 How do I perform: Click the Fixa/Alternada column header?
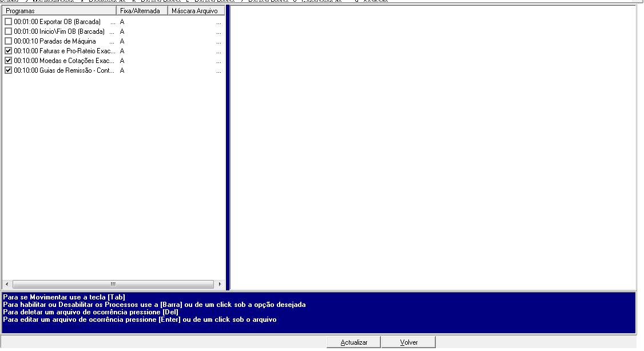(x=141, y=11)
